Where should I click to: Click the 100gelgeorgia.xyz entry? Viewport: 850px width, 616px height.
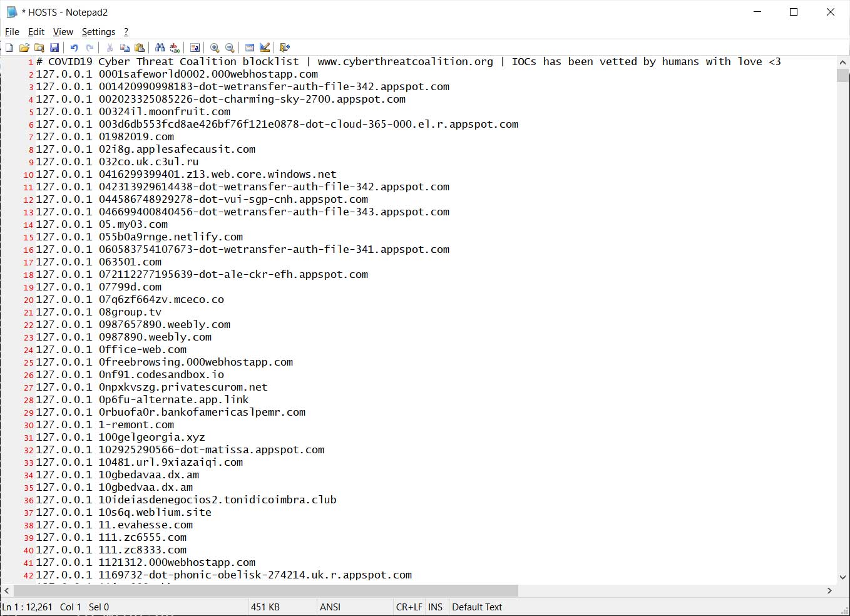pyautogui.click(x=152, y=437)
